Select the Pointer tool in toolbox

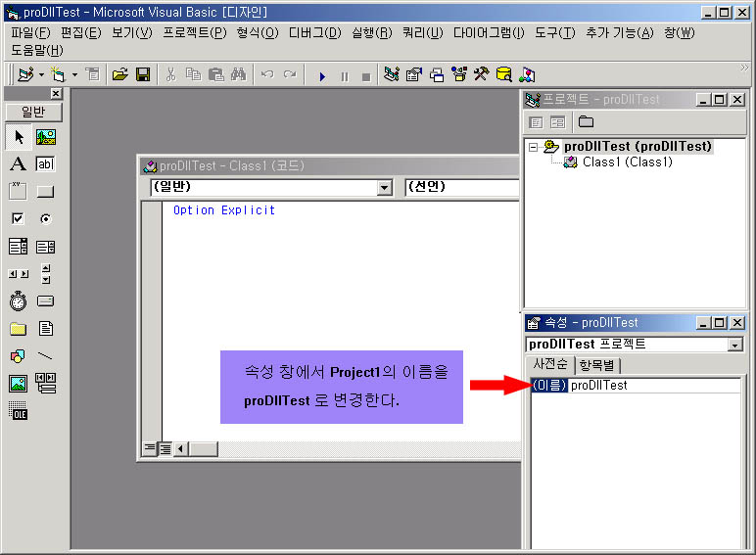(x=19, y=137)
